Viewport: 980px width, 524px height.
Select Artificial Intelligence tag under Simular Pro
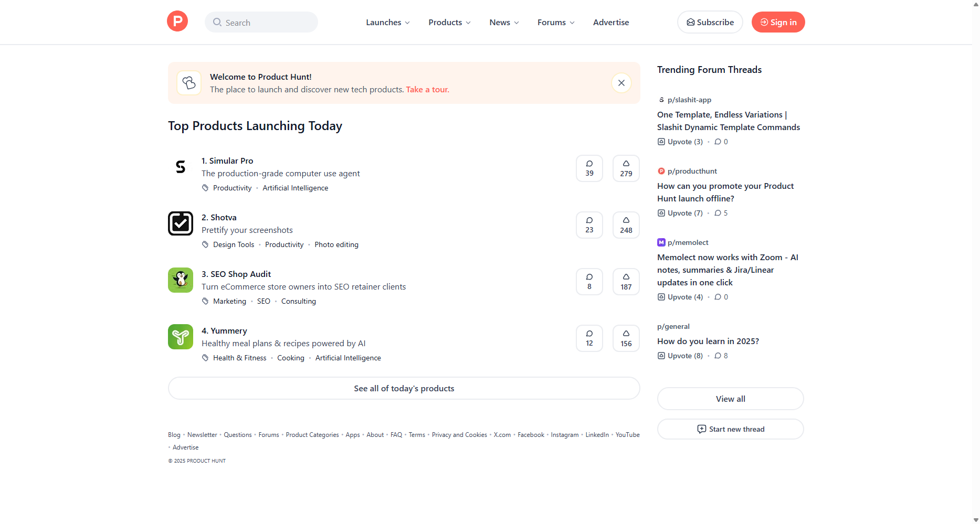click(295, 188)
